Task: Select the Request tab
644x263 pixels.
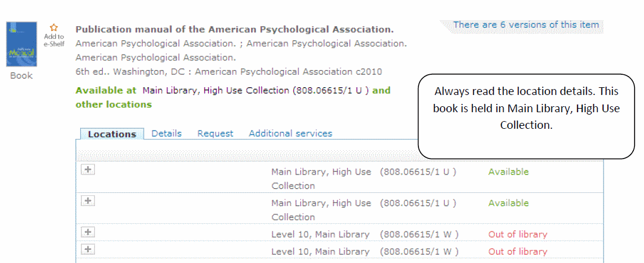Action: [x=215, y=134]
